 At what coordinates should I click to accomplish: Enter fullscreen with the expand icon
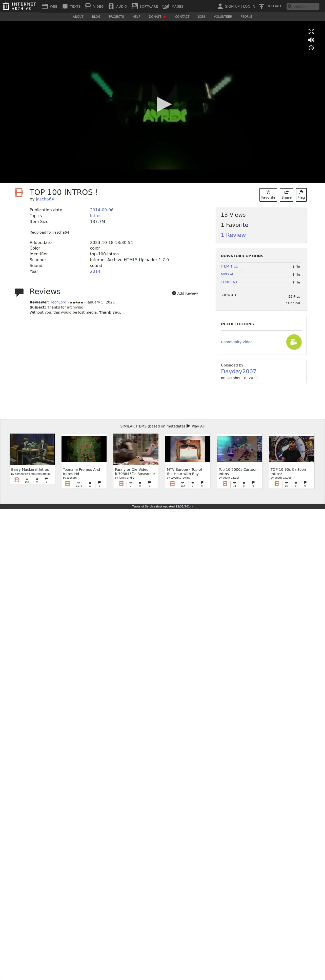311,31
